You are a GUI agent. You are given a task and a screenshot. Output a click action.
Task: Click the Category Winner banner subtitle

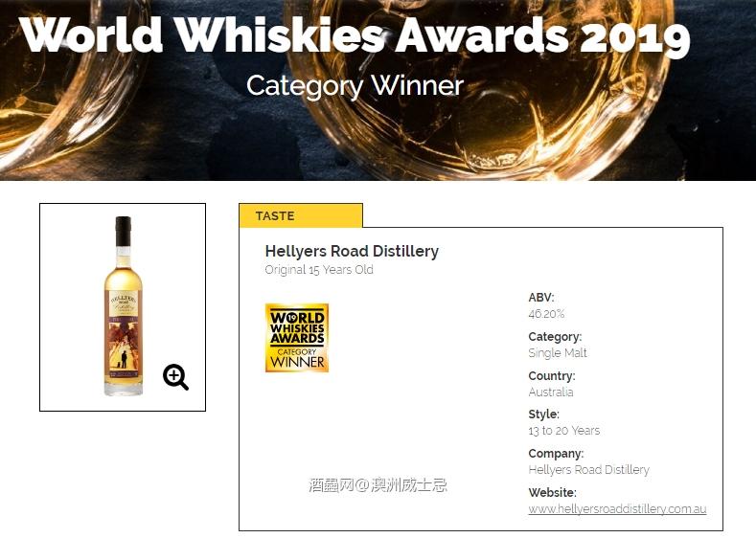coord(355,85)
